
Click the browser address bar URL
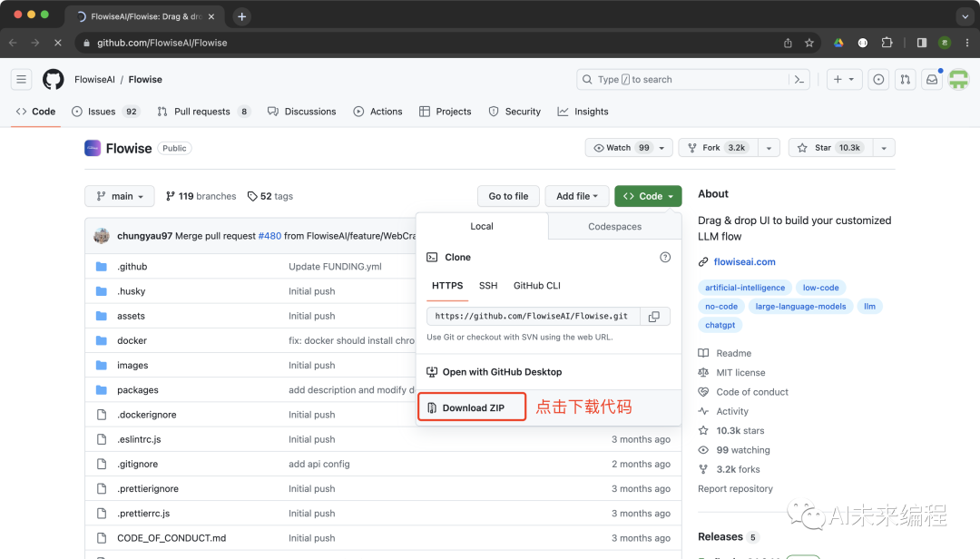[x=162, y=43]
